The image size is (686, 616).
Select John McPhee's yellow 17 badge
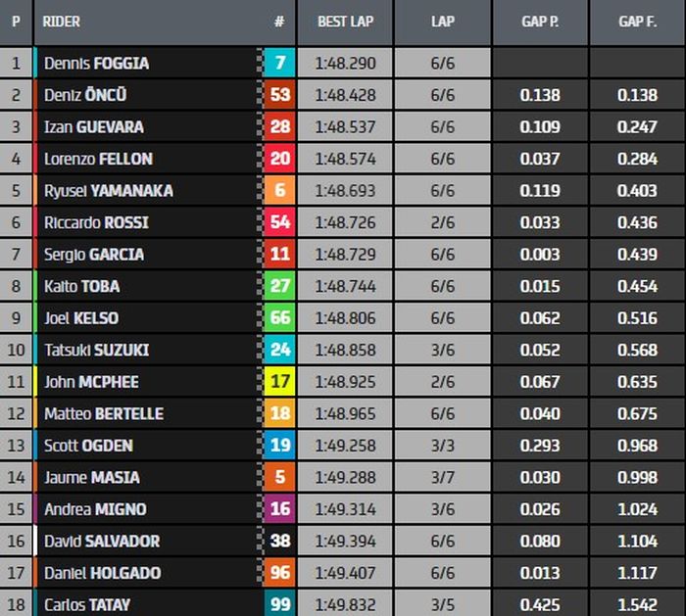point(279,381)
